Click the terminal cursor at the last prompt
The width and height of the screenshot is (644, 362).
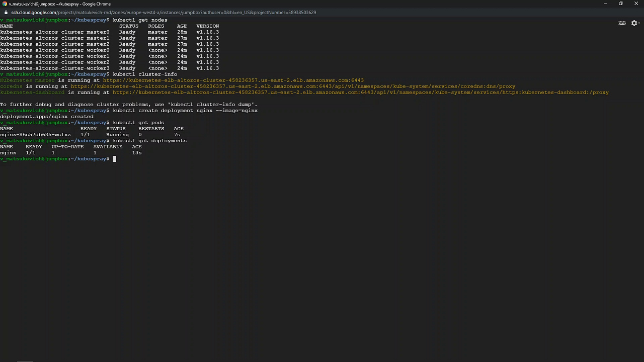click(x=114, y=159)
